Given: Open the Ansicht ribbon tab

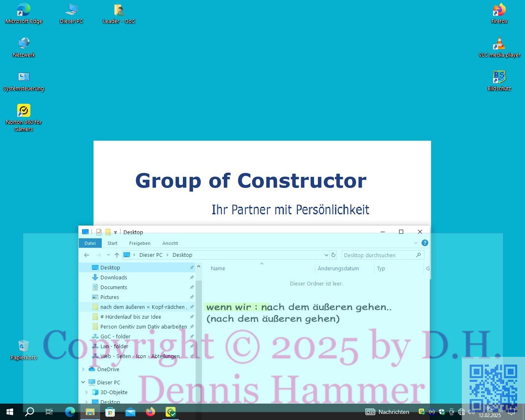Looking at the screenshot, I should pos(170,243).
